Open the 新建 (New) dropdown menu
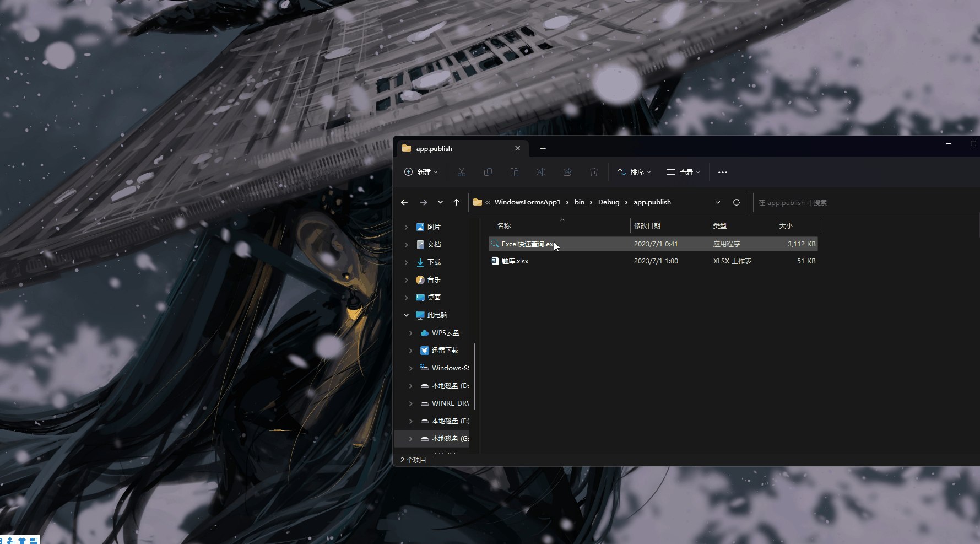 (x=421, y=173)
